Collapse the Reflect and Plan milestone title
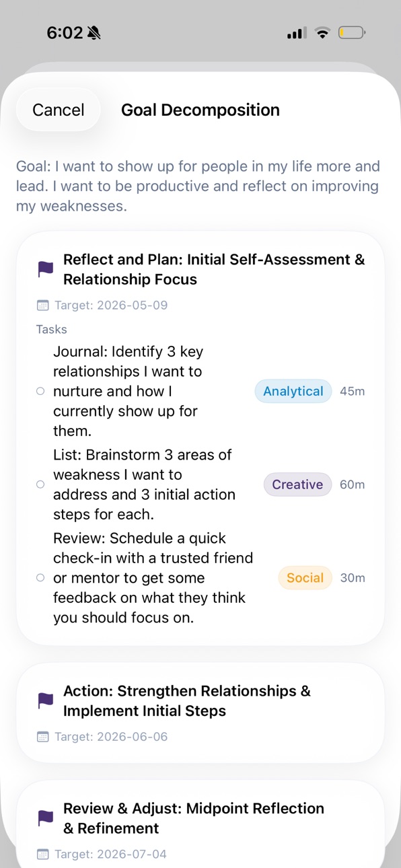 point(214,269)
